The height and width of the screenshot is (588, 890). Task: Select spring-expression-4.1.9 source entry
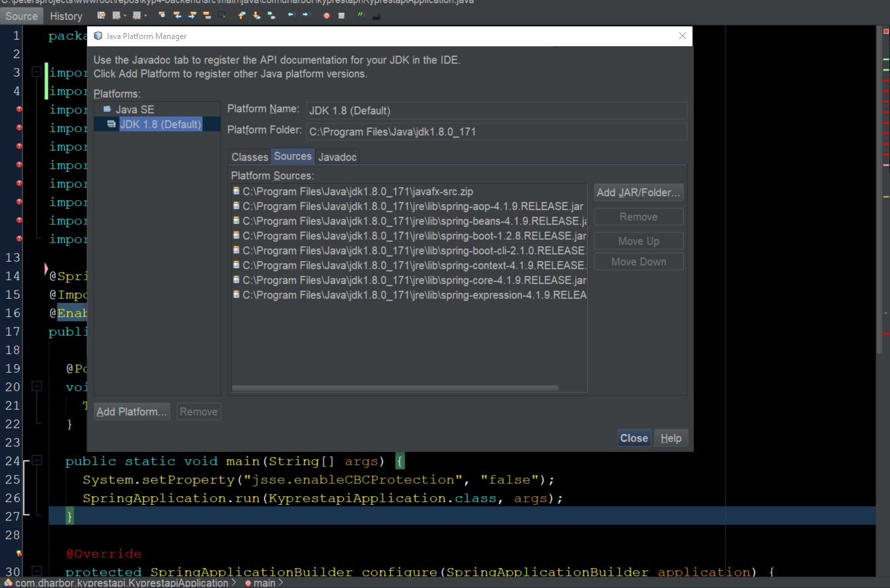tap(408, 295)
